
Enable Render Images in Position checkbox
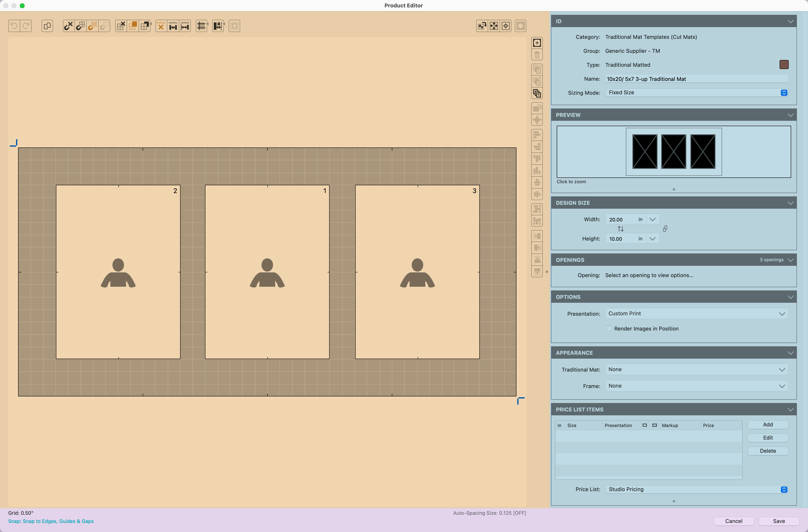tap(609, 328)
